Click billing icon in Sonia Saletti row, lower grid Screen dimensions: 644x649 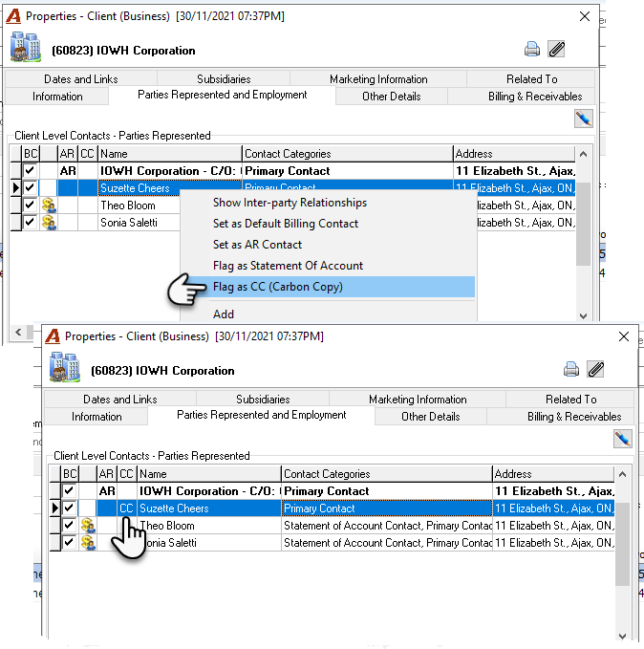(x=88, y=543)
